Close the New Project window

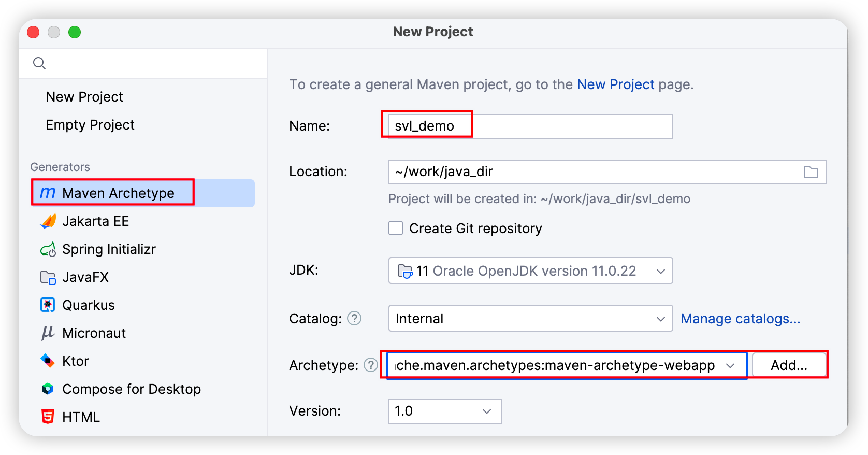(33, 32)
